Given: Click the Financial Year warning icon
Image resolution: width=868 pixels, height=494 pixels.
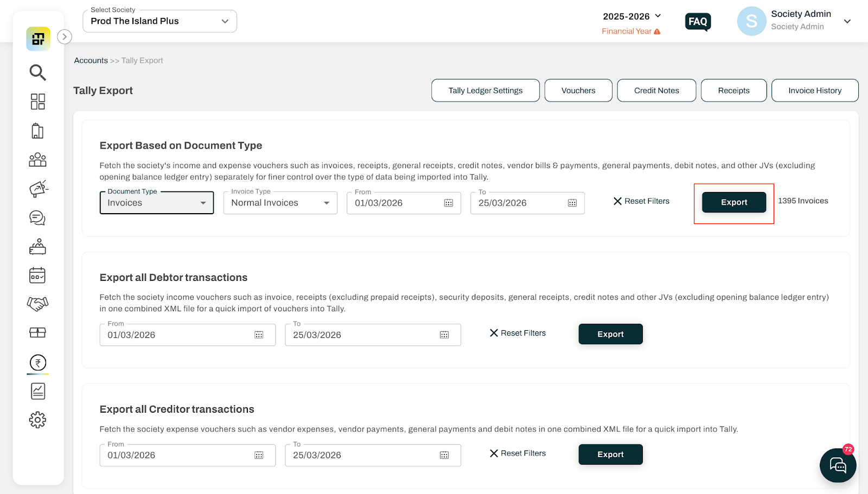Looking at the screenshot, I should pos(657,31).
